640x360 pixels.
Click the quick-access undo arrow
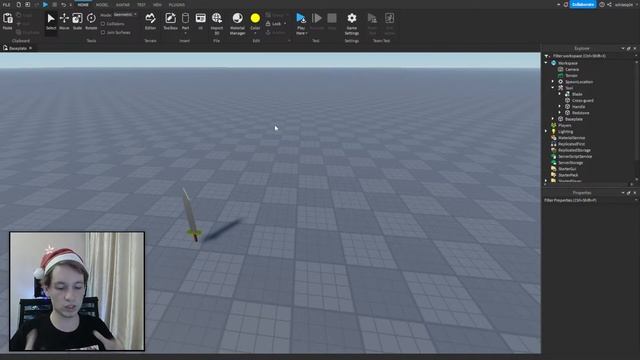tap(63, 4)
